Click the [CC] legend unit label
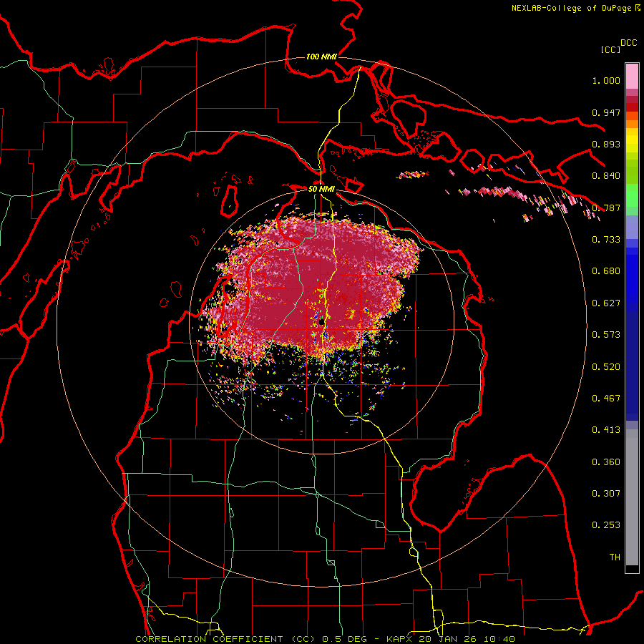The image size is (644, 644). [610, 49]
